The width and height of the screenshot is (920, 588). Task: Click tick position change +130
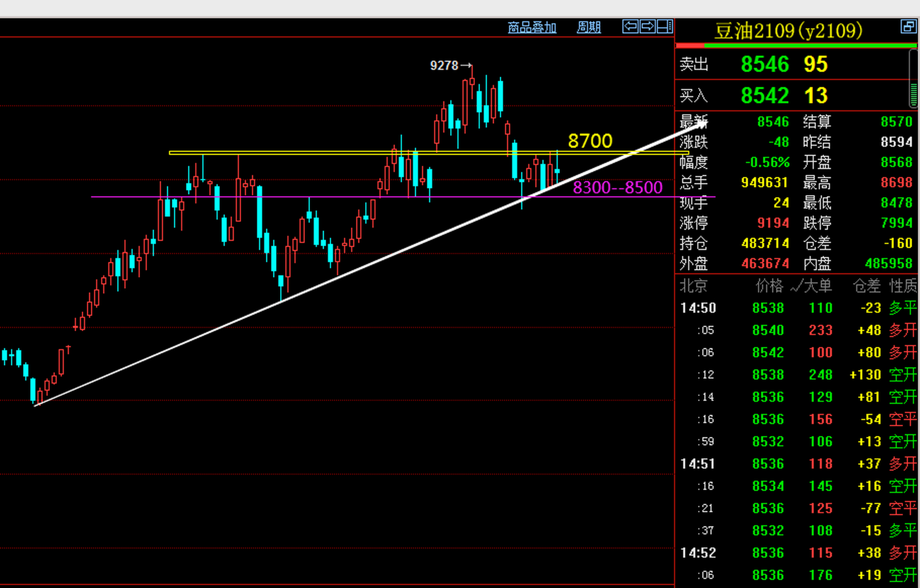click(865, 375)
